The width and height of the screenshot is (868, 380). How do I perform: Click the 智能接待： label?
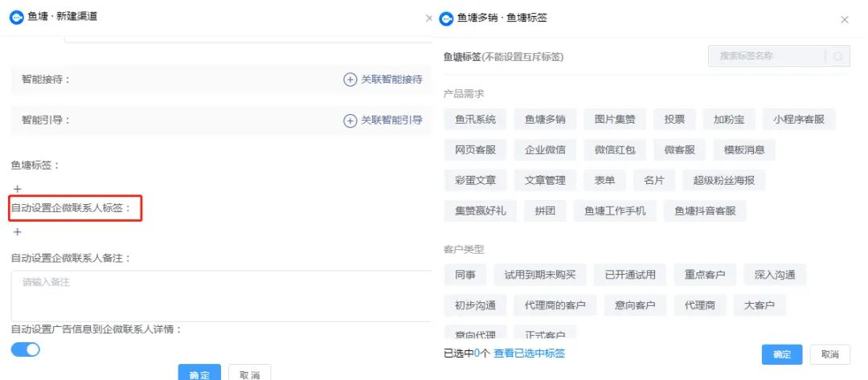click(46, 79)
